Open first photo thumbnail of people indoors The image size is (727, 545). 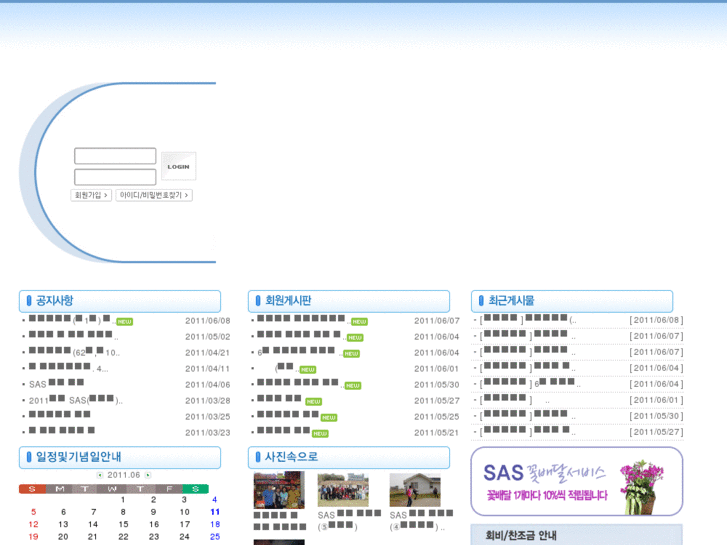click(x=279, y=490)
